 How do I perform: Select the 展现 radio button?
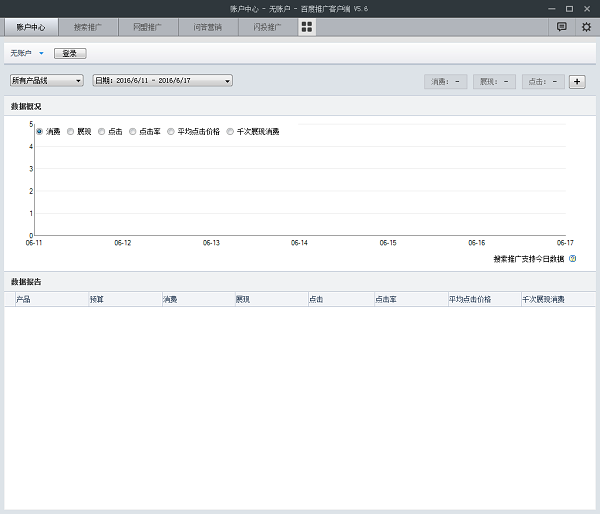click(70, 132)
